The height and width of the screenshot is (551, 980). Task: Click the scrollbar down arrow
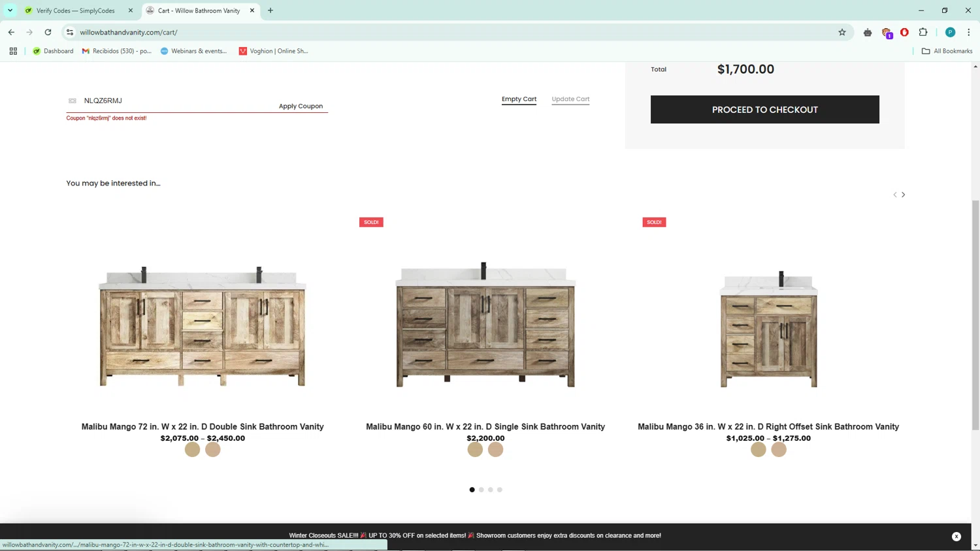[x=975, y=545]
